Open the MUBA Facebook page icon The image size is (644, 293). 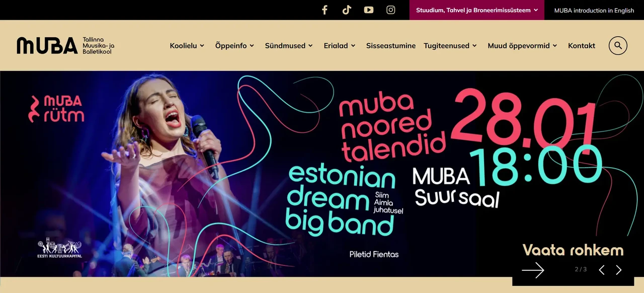click(x=325, y=10)
